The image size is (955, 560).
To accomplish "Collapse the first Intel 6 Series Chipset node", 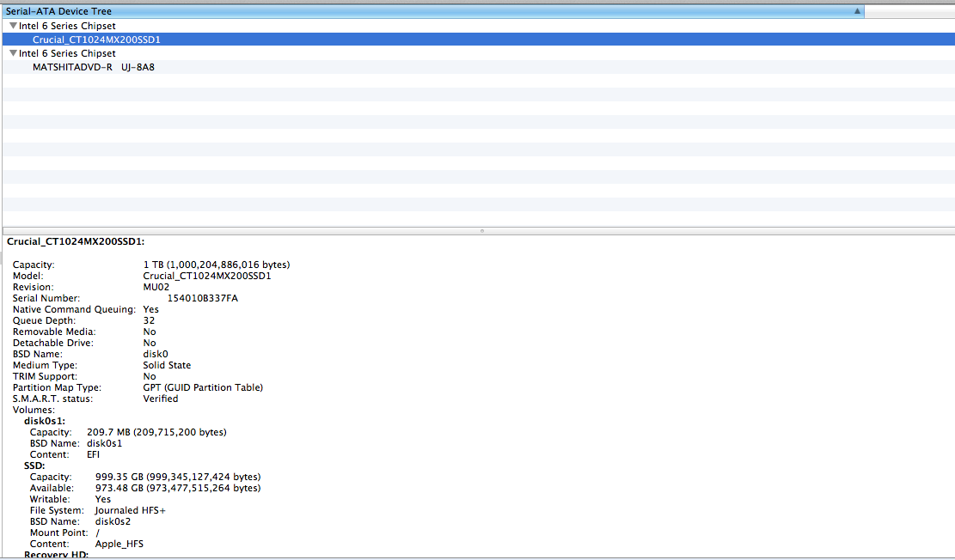I will tap(13, 26).
